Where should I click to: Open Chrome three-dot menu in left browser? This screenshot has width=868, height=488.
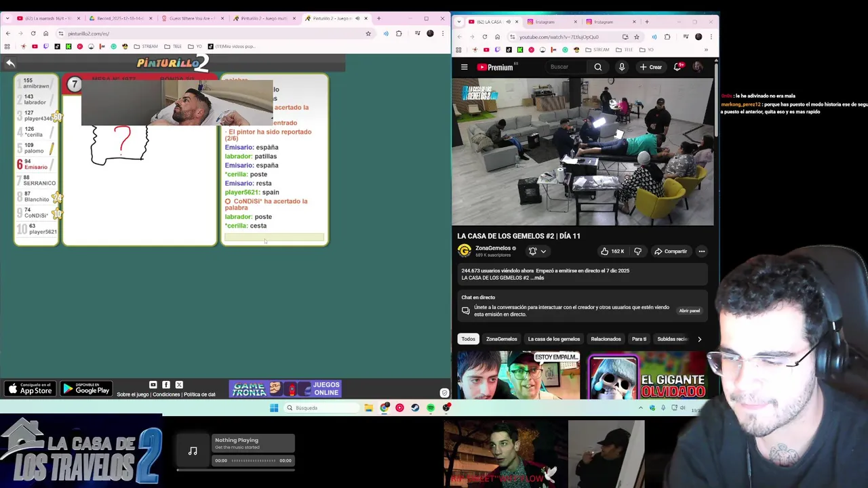pyautogui.click(x=443, y=33)
